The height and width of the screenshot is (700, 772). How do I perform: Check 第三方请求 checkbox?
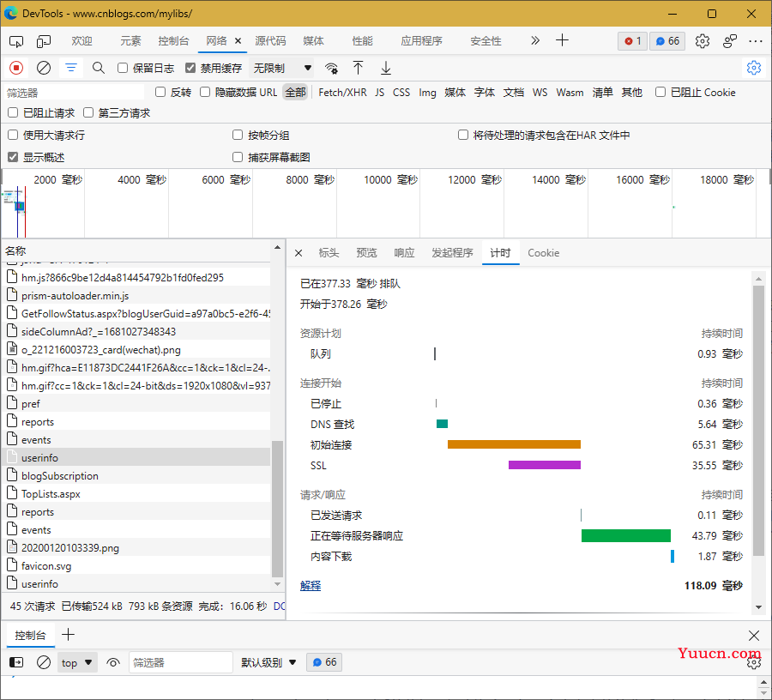88,112
